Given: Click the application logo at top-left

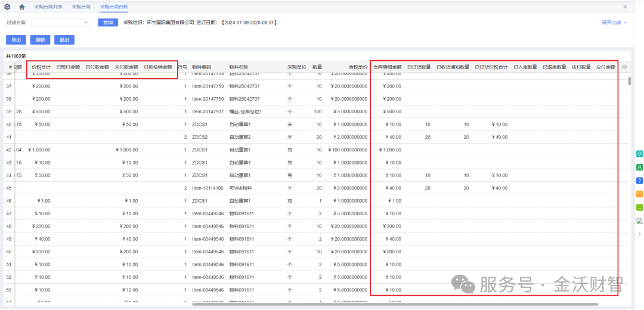Looking at the screenshot, I should pyautogui.click(x=7, y=7).
